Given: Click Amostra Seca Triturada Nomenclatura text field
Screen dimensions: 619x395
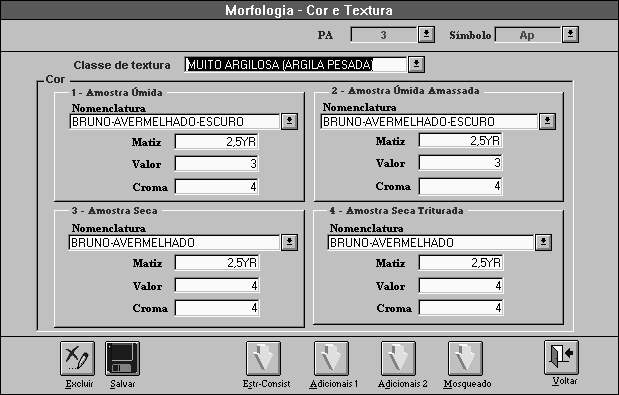Looking at the screenshot, I should [x=431, y=242].
